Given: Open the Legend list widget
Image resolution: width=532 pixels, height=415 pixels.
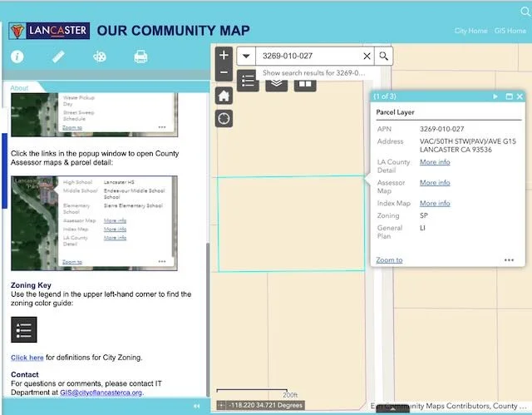Looking at the screenshot, I should coord(249,80).
